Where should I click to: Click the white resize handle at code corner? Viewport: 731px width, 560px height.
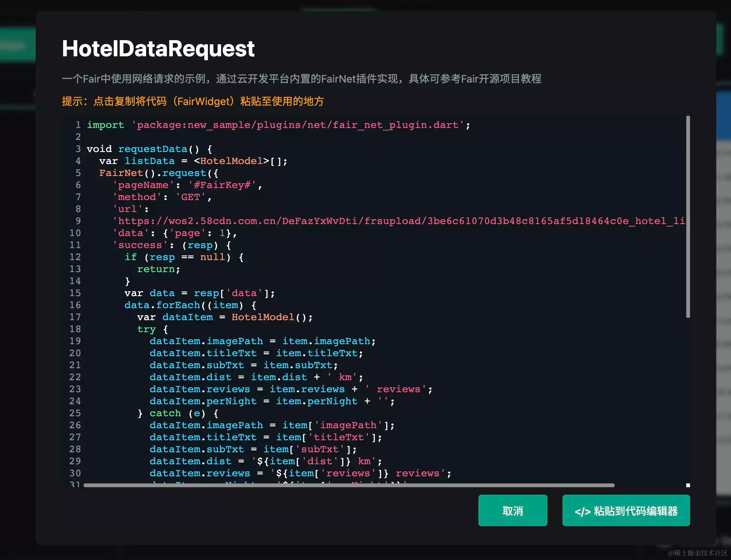(x=688, y=485)
